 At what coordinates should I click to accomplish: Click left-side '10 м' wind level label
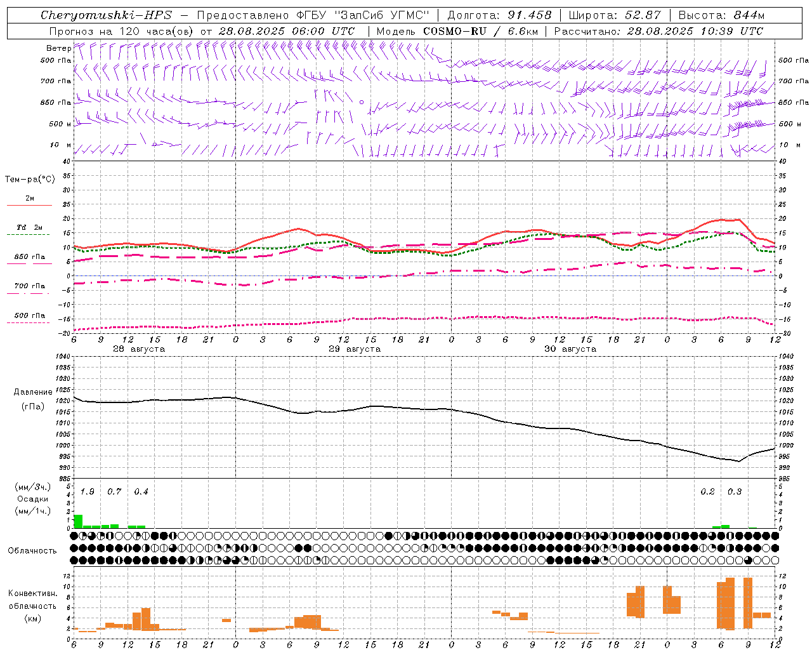click(61, 145)
